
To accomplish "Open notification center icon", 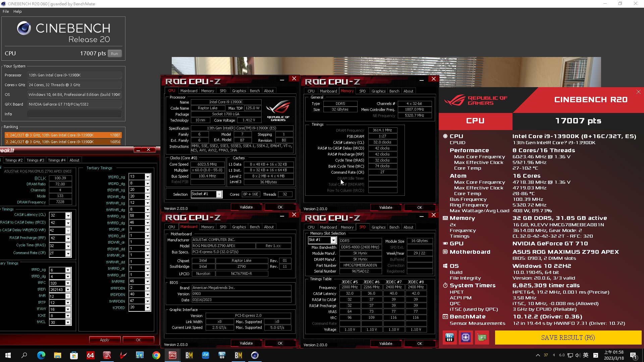I will point(633,355).
